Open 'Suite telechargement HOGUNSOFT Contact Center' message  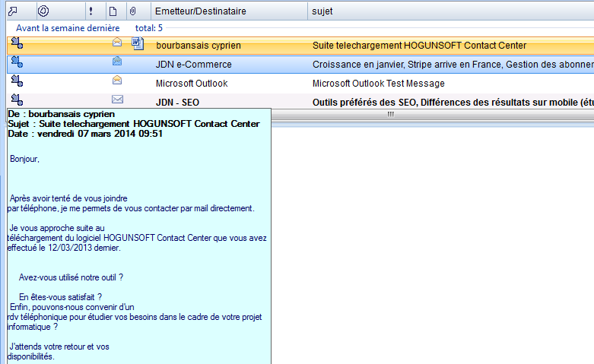coord(419,46)
